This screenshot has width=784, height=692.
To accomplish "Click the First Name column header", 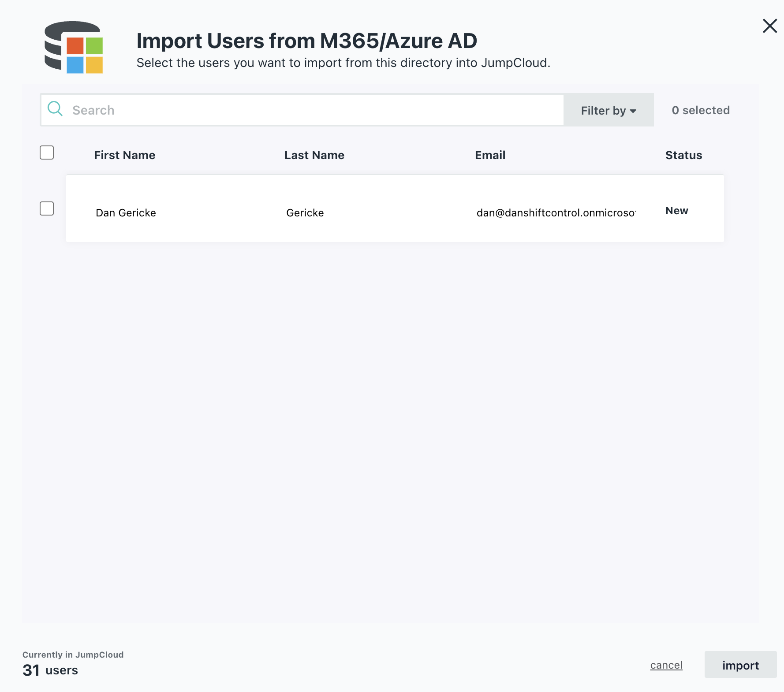I will pos(125,155).
